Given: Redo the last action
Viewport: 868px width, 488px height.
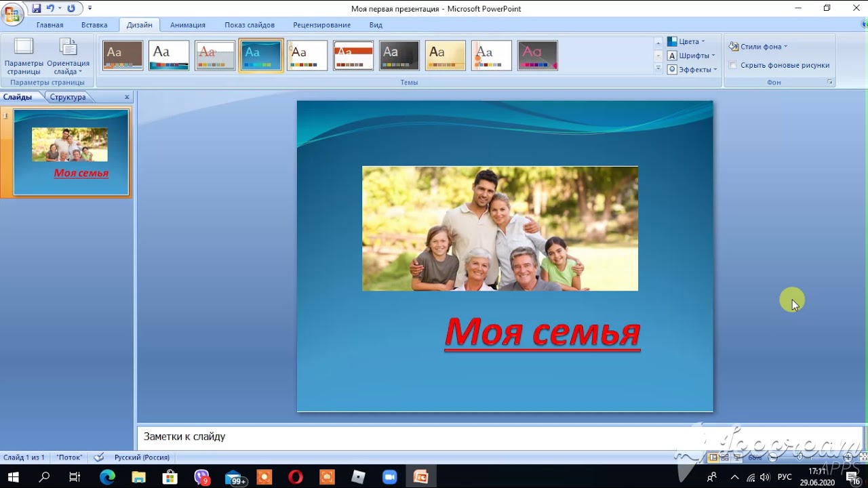Looking at the screenshot, I should pos(71,9).
